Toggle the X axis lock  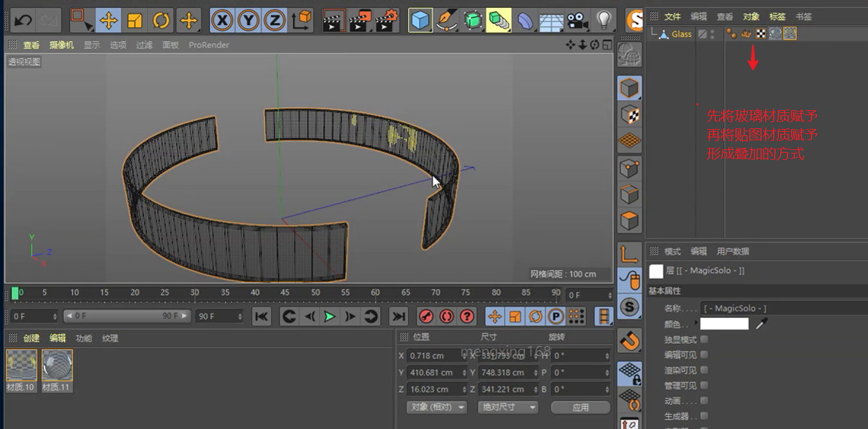point(222,20)
